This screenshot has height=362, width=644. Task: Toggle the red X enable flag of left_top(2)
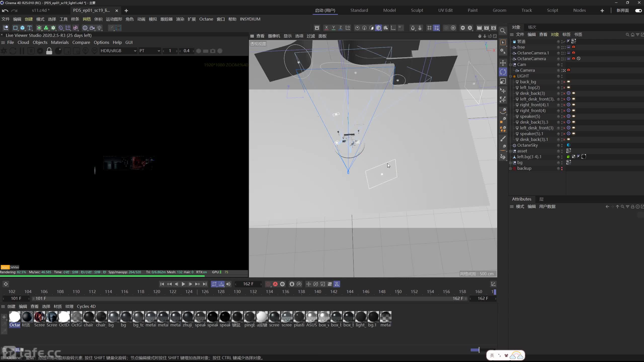point(564,88)
